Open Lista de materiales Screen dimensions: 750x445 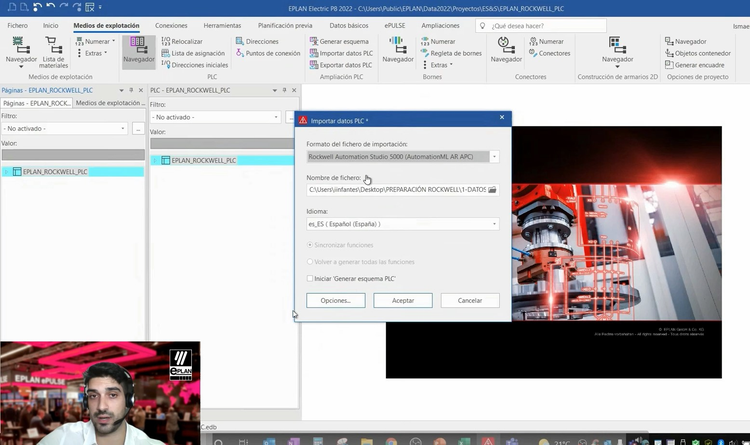coord(53,52)
